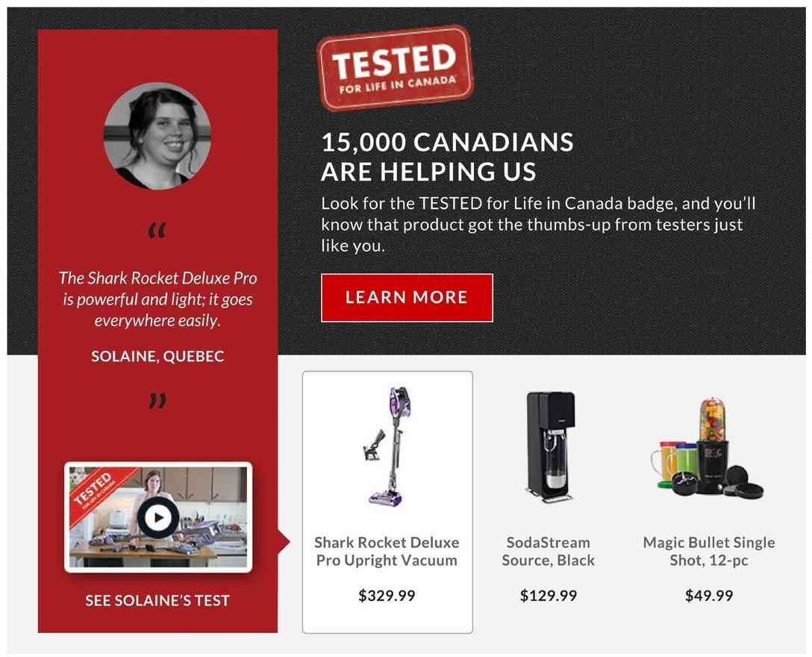The height and width of the screenshot is (657, 812).
Task: Click the $329.99 vacuum price
Action: point(387,596)
